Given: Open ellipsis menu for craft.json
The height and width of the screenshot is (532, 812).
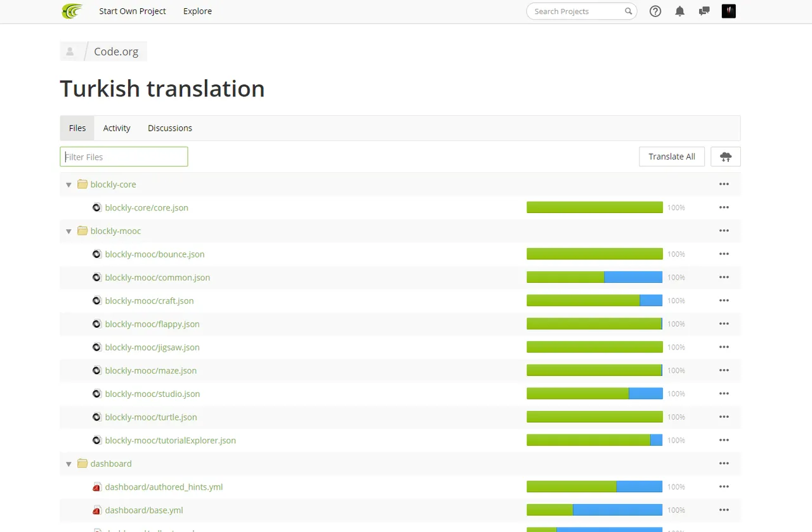Looking at the screenshot, I should point(724,301).
